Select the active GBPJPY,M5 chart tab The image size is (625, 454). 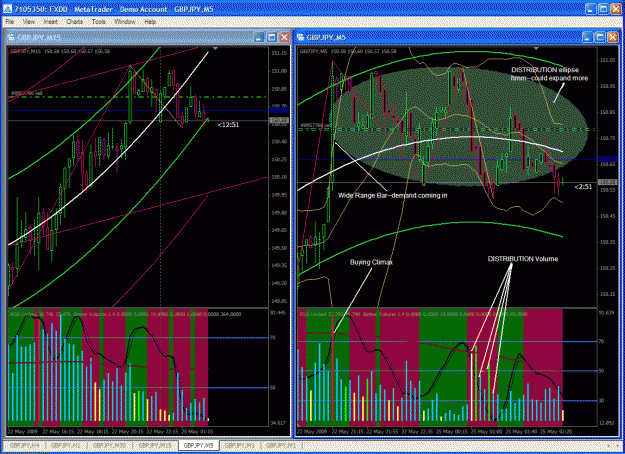point(199,445)
